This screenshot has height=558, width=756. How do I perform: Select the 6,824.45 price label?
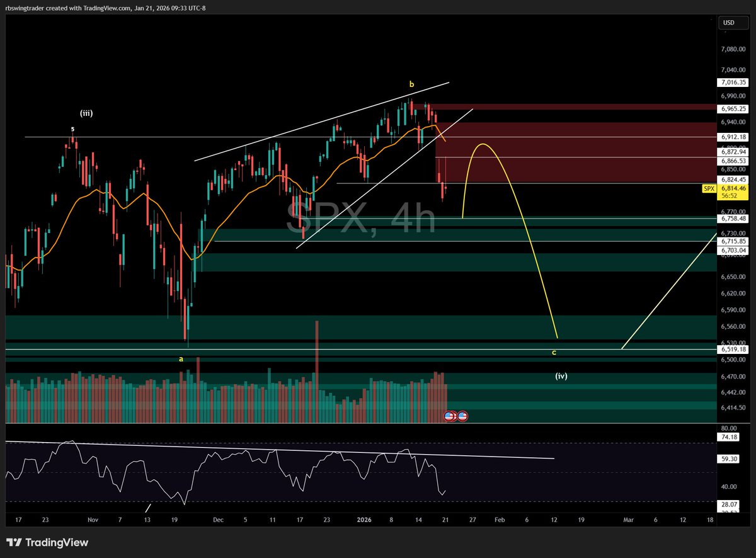click(733, 179)
